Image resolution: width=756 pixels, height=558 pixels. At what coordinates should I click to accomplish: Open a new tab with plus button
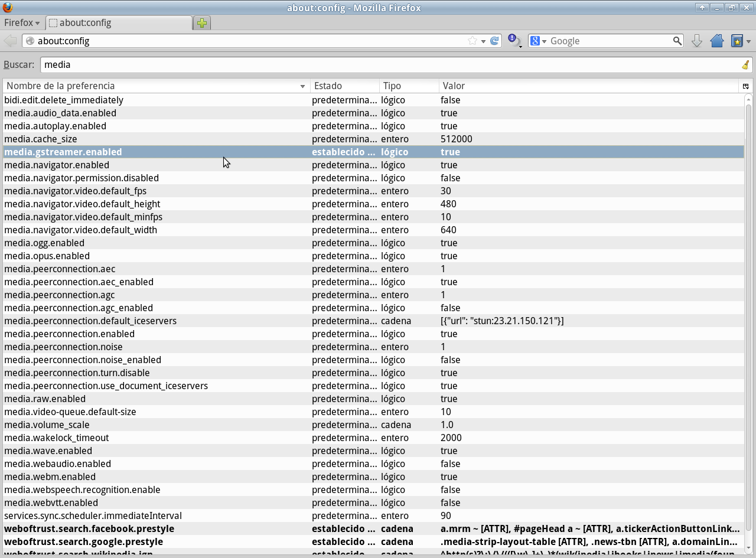tap(202, 23)
